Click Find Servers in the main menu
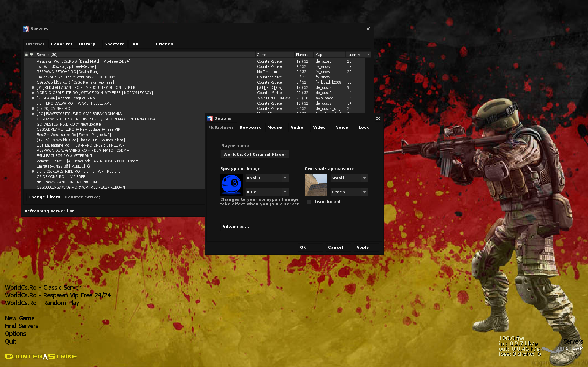The height and width of the screenshot is (367, 588). pos(21,326)
